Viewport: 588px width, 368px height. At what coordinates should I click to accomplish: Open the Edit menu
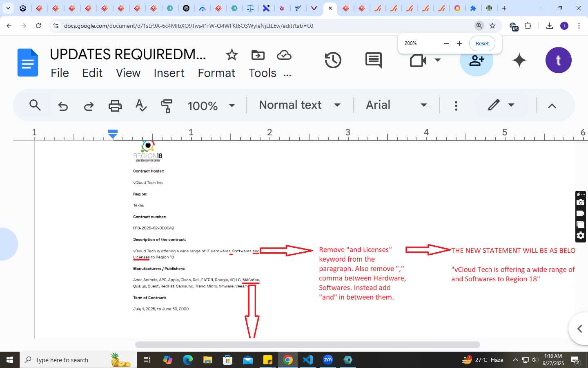(92, 73)
